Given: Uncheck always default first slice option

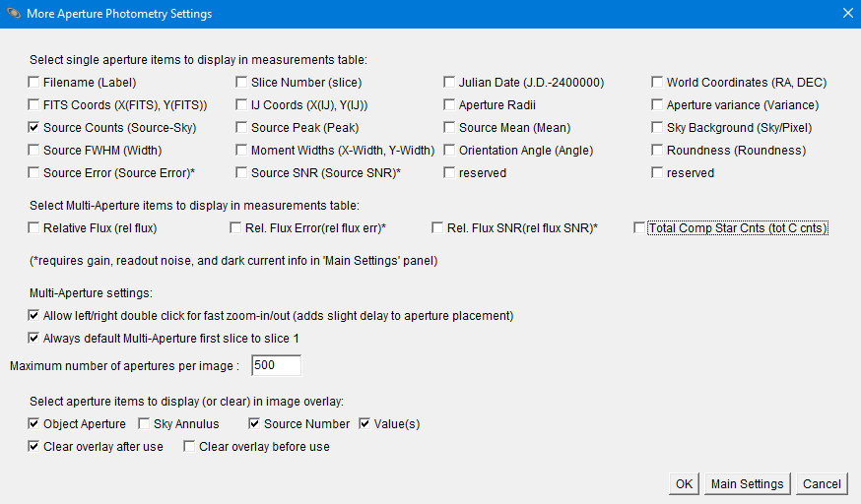Looking at the screenshot, I should click(x=34, y=339).
